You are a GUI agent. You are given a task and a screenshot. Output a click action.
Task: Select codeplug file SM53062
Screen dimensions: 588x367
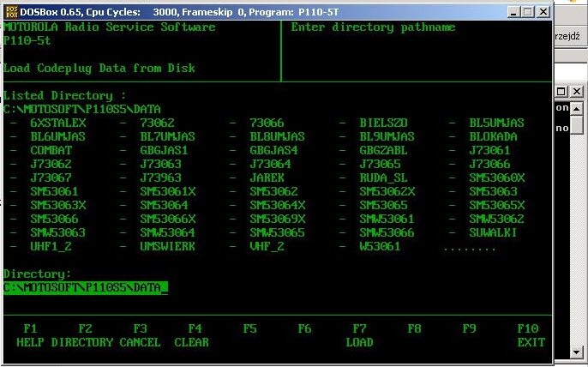coord(273,191)
